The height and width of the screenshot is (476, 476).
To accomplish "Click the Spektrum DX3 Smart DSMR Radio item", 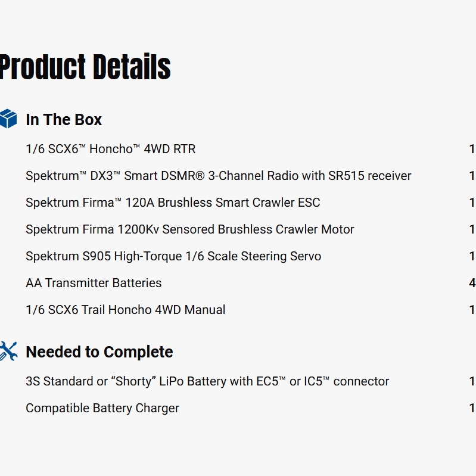I will pyautogui.click(x=218, y=176).
